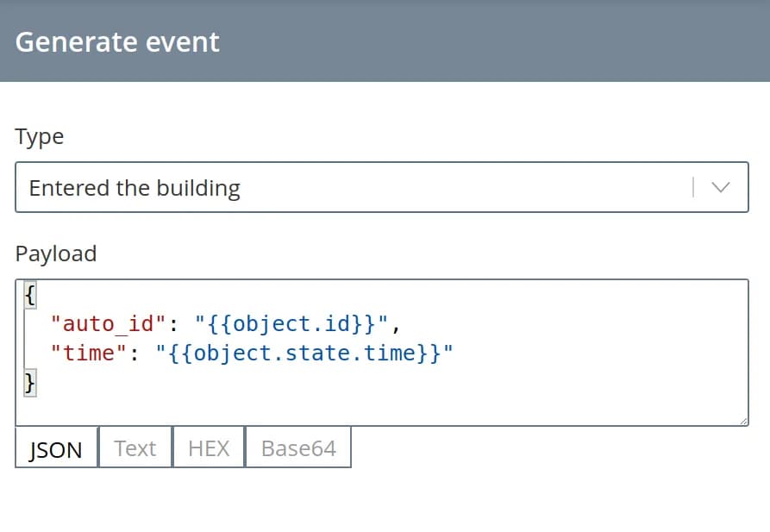Image resolution: width=770 pixels, height=532 pixels.
Task: Select the HEX payload format tab
Action: (209, 448)
